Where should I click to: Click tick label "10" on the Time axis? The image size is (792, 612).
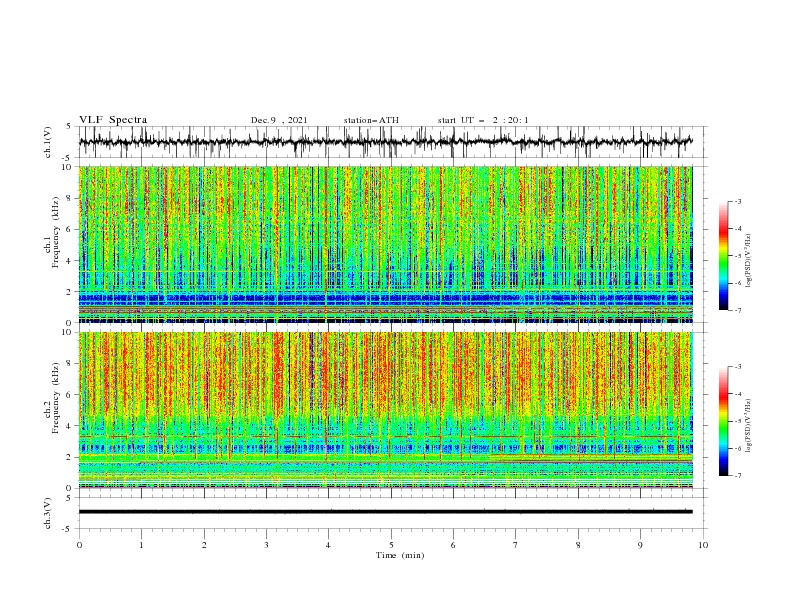[703, 545]
